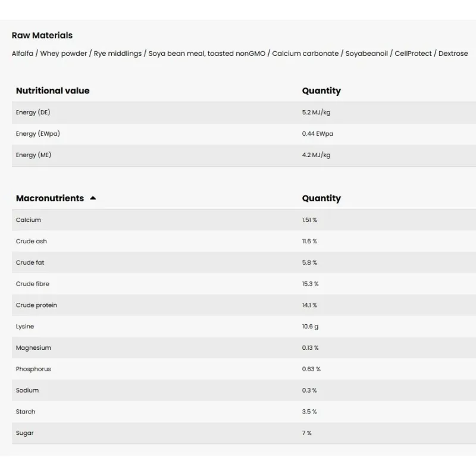Collapse the Macronutrients sort arrow
The height and width of the screenshot is (476, 476).
coord(93,198)
